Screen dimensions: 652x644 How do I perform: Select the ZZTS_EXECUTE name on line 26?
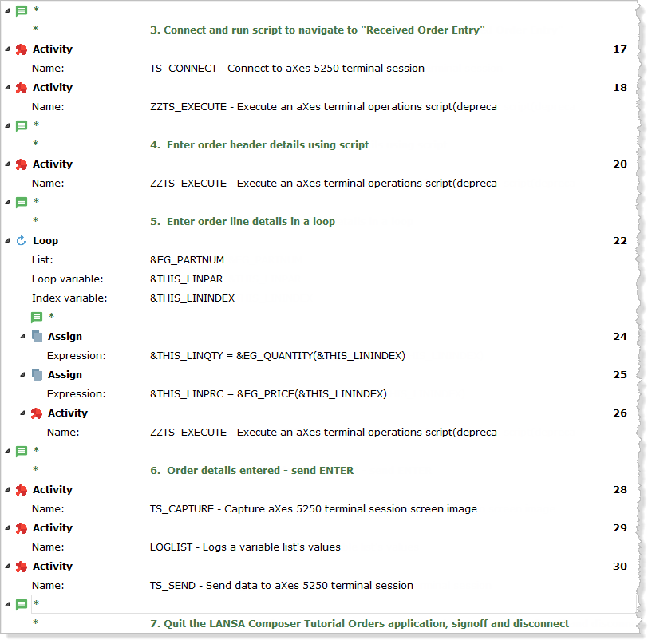[323, 433]
